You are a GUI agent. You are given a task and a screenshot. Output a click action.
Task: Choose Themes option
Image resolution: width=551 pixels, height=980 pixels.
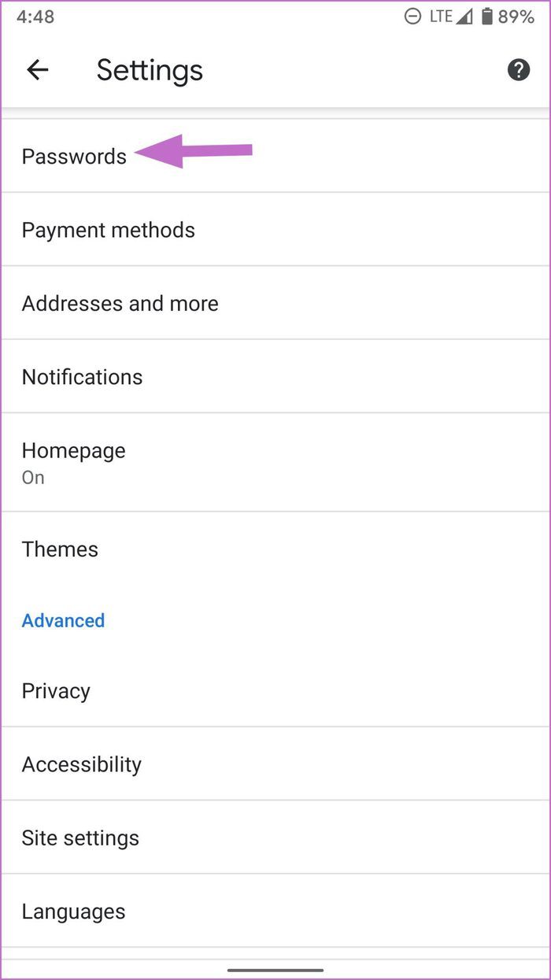(275, 549)
